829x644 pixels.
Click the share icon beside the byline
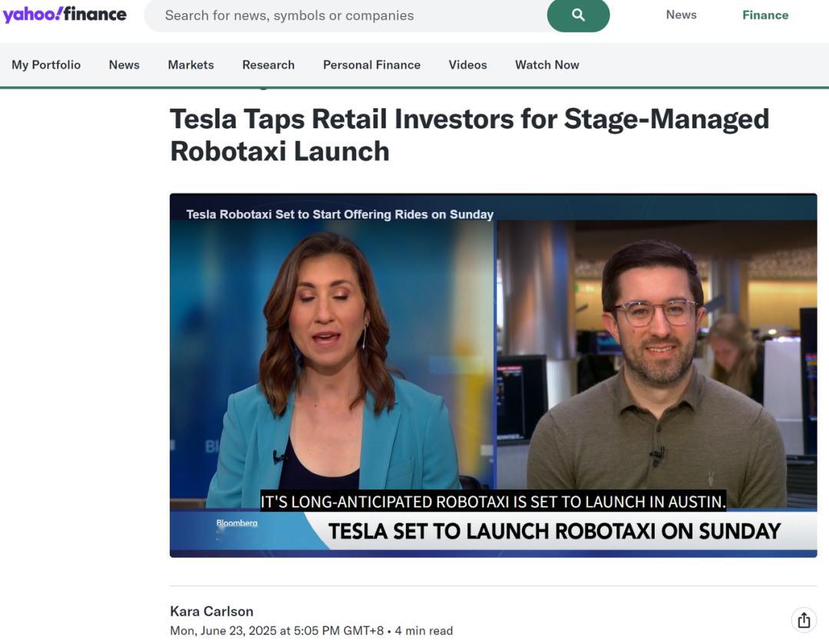pos(804,619)
